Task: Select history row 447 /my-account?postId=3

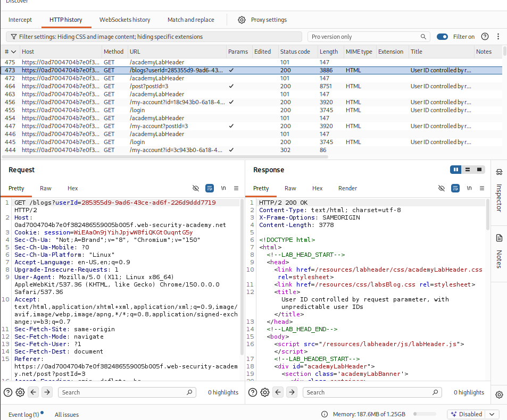Action: (x=252, y=126)
